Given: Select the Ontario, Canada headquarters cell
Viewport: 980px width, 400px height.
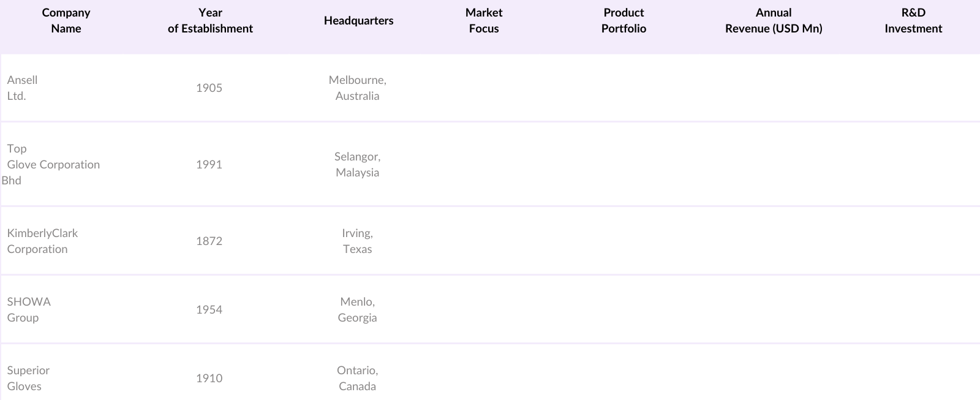Looking at the screenshot, I should click(357, 379).
